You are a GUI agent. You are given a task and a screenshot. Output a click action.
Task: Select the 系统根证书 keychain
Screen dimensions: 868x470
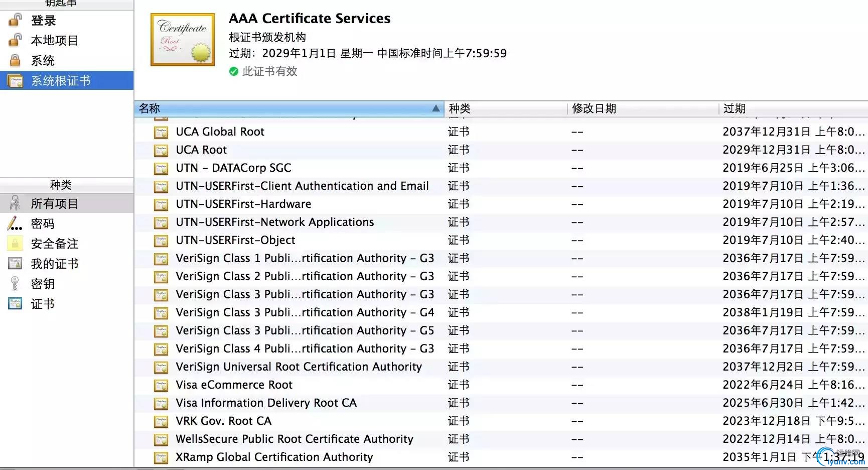pos(67,81)
